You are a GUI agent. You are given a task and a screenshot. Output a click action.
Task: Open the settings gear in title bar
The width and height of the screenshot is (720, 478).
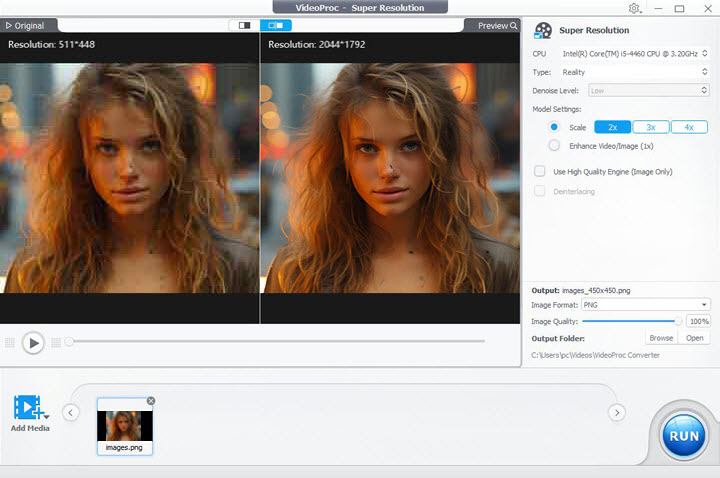pyautogui.click(x=634, y=8)
